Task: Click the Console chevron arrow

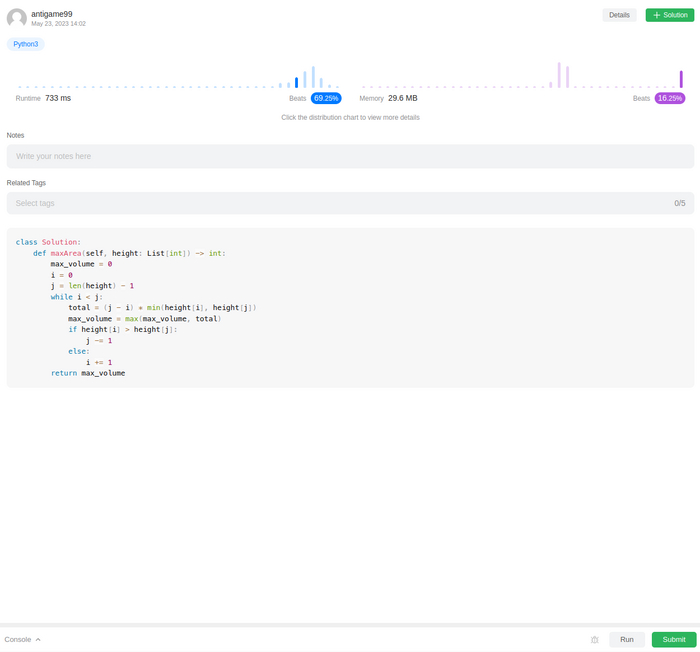Action: (38, 639)
